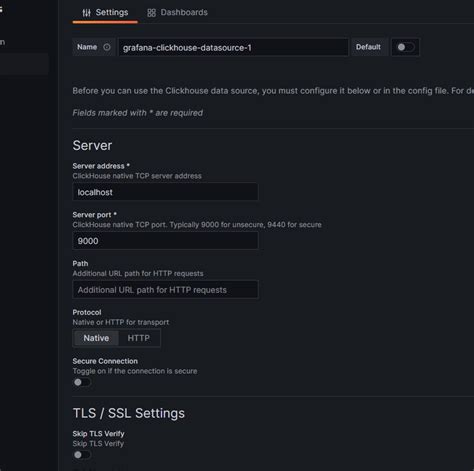This screenshot has width=474, height=471.
Task: Focus the Server address localhost field
Action: pyautogui.click(x=165, y=192)
